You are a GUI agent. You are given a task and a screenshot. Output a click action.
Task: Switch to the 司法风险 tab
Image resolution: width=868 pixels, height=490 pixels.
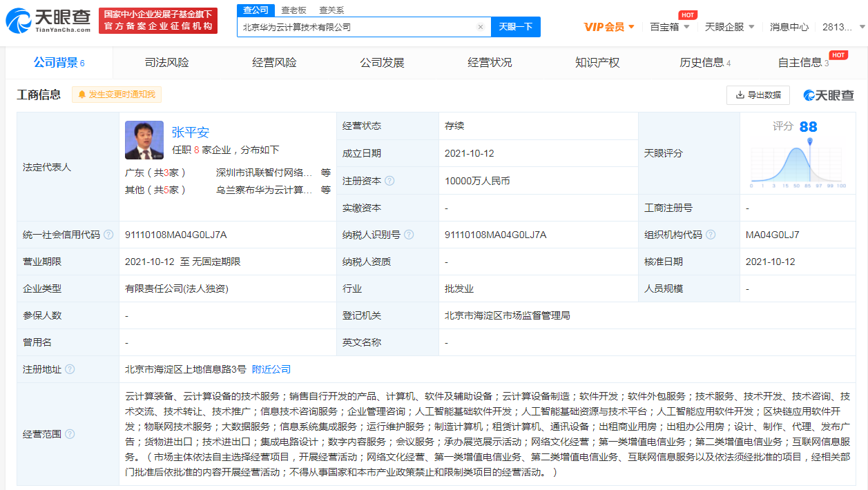coord(166,63)
